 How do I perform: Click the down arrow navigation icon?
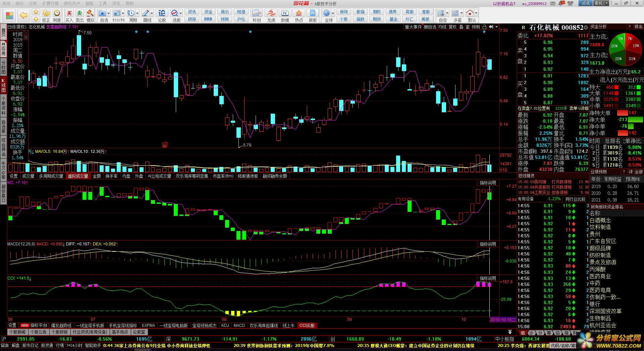coord(36,19)
